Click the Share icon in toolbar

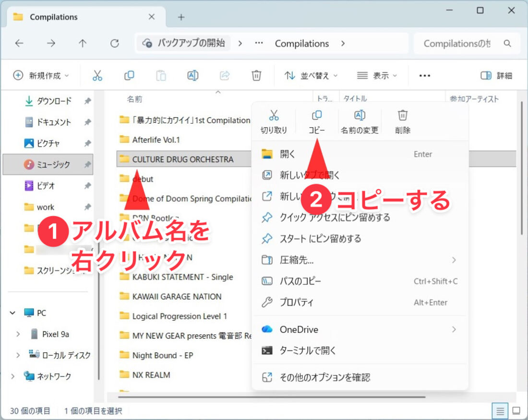[225, 75]
